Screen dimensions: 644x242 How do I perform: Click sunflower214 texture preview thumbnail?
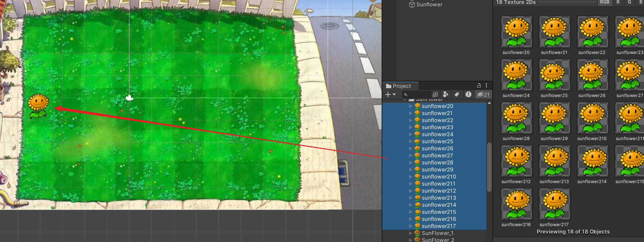coord(593,161)
